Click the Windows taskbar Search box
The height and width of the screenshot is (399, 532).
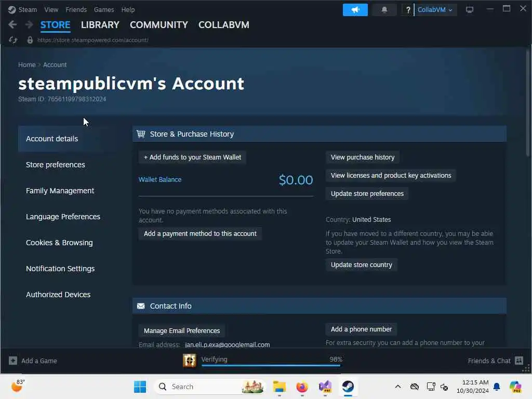[209, 387]
